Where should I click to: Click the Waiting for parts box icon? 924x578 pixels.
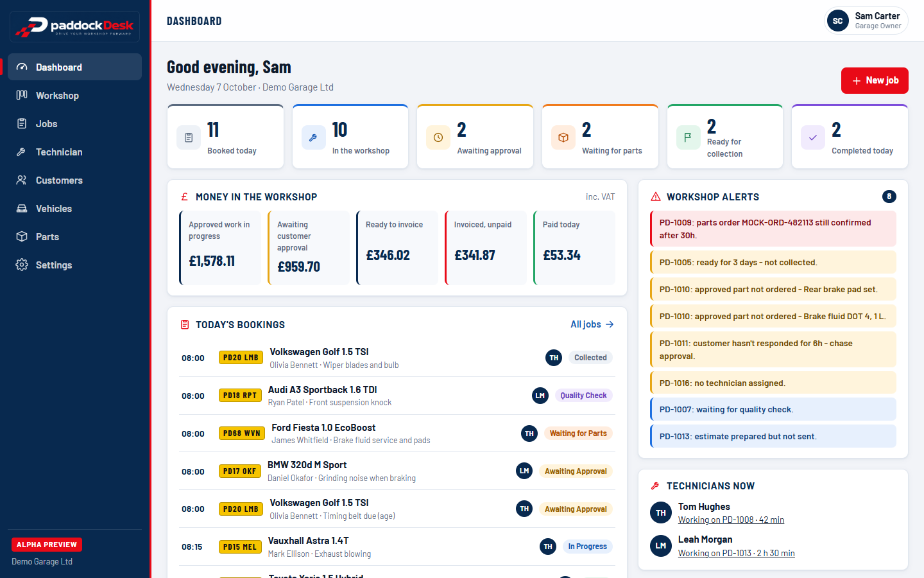click(563, 137)
